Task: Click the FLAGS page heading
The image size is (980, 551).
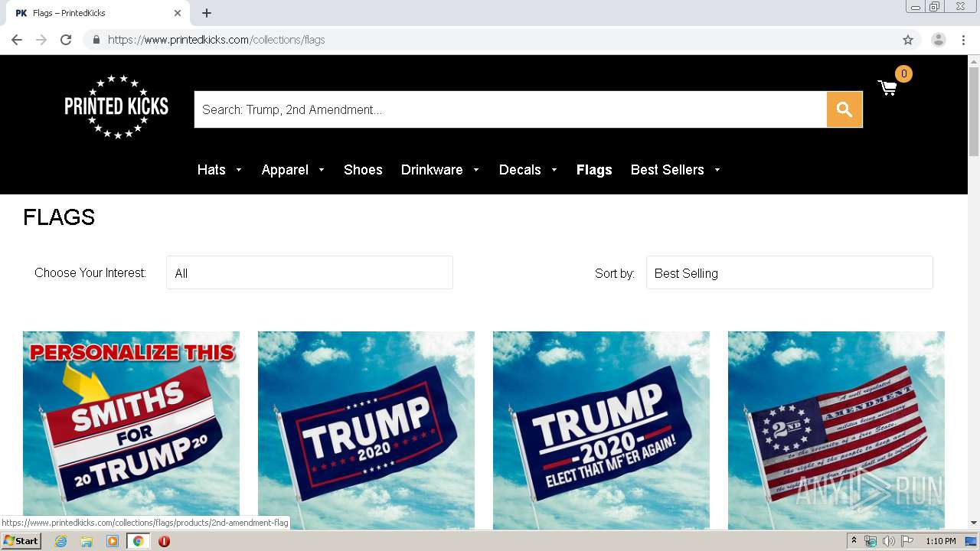Action: pos(59,217)
